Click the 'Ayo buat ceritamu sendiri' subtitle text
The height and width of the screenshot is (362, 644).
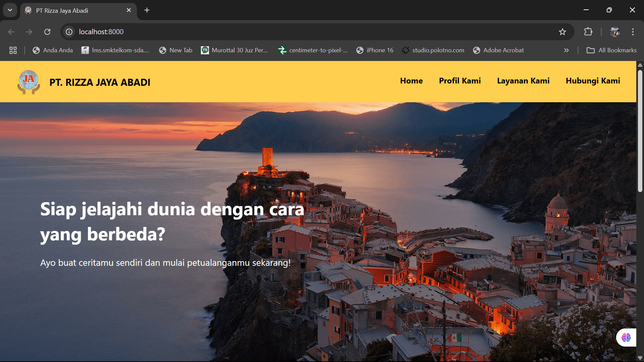click(165, 263)
